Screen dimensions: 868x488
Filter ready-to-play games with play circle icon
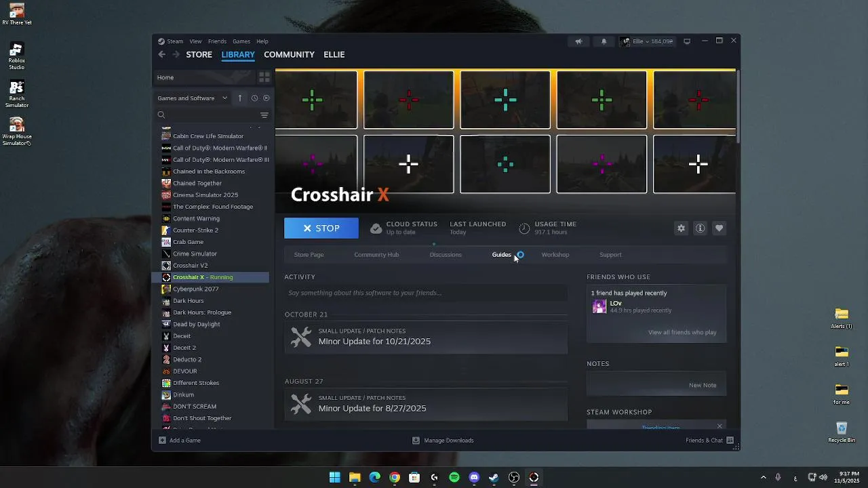[x=266, y=98]
